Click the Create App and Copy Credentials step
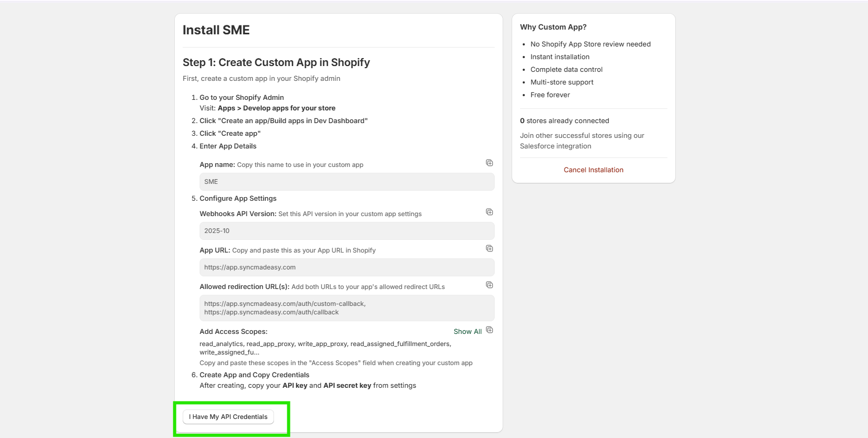The width and height of the screenshot is (868, 438). point(254,375)
